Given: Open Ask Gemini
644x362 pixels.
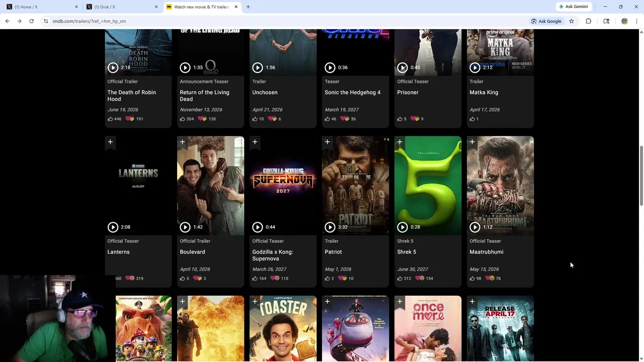Looking at the screenshot, I should pyautogui.click(x=574, y=7).
